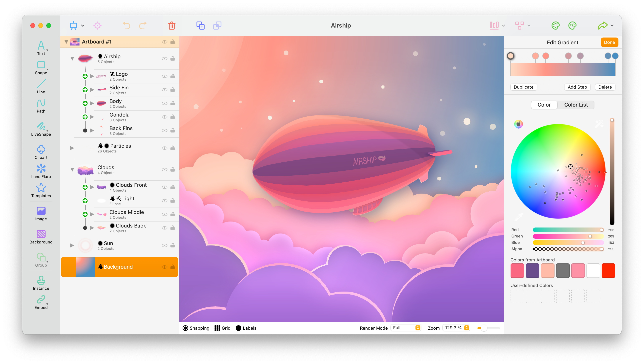Click the Group tool
The width and height of the screenshot is (644, 364).
tap(41, 260)
